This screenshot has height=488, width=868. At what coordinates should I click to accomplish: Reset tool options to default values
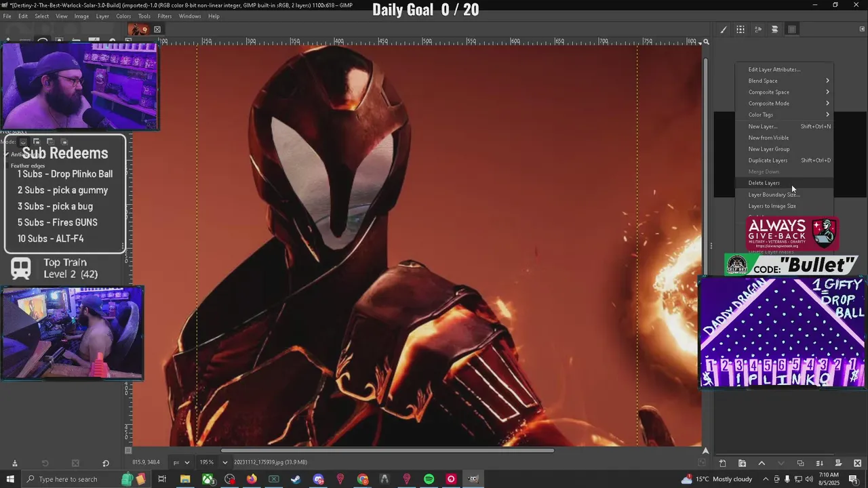coord(106,463)
